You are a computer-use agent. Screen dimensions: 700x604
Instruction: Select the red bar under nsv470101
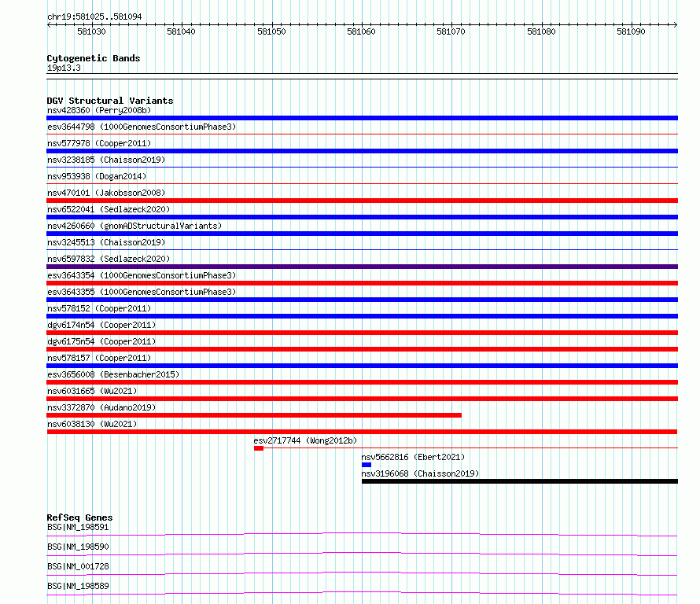tap(362, 201)
